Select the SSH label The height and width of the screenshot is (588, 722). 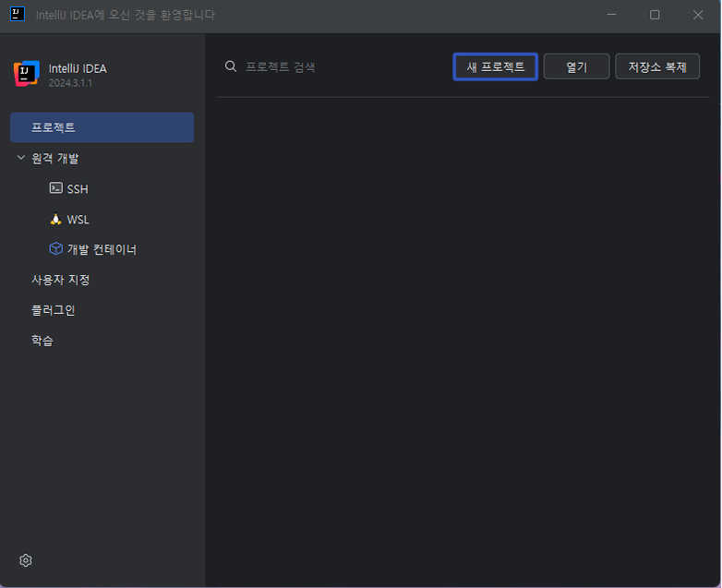tap(78, 189)
